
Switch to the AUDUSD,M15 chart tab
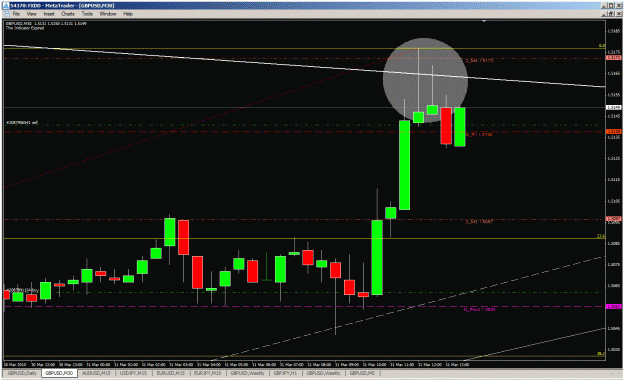tap(96, 373)
